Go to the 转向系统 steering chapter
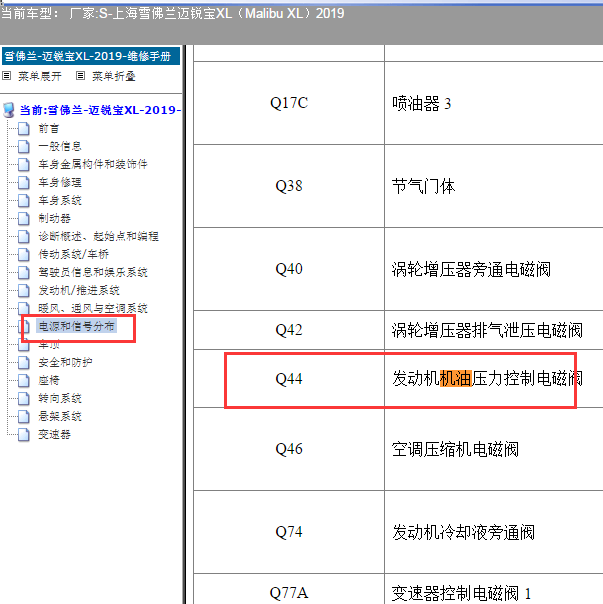 coord(60,398)
